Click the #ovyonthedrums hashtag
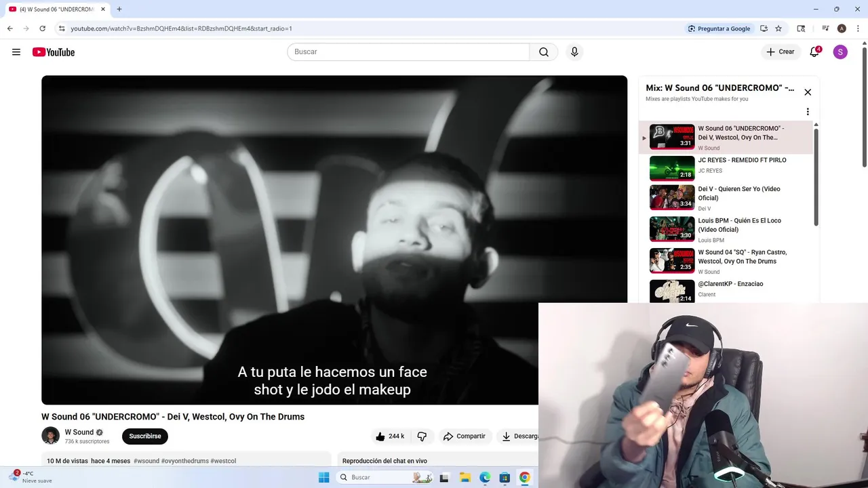Viewport: 868px width, 488px height. tap(184, 461)
